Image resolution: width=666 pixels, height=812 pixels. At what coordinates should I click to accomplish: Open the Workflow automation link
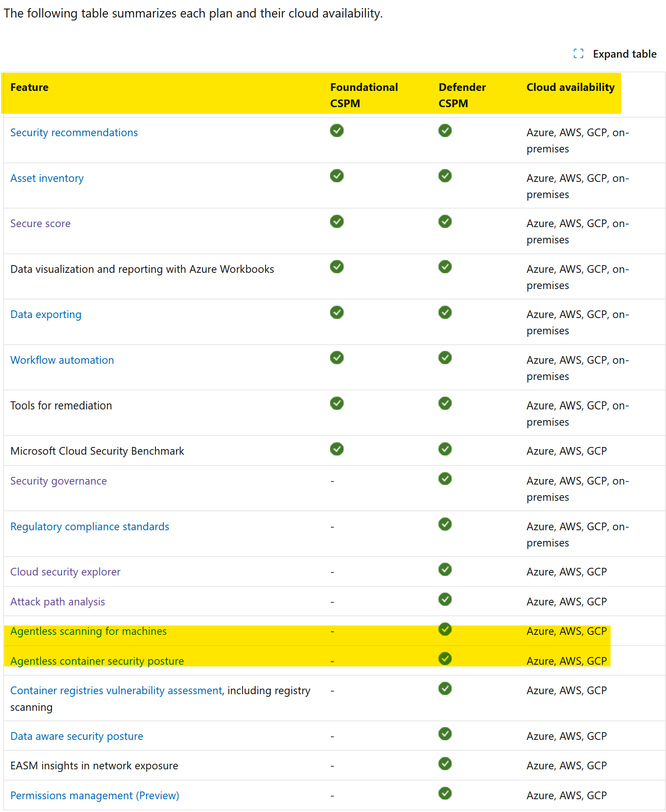coord(62,360)
